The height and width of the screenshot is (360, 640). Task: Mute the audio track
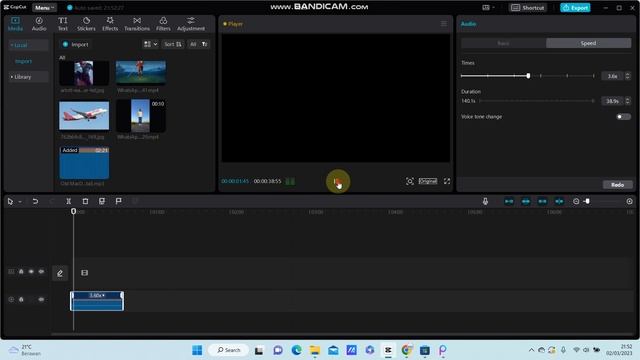coord(41,299)
